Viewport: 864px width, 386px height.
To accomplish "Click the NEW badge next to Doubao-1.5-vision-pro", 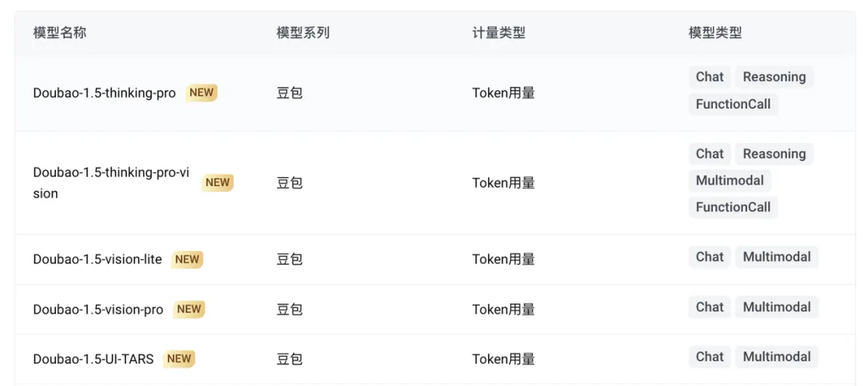I will 189,309.
